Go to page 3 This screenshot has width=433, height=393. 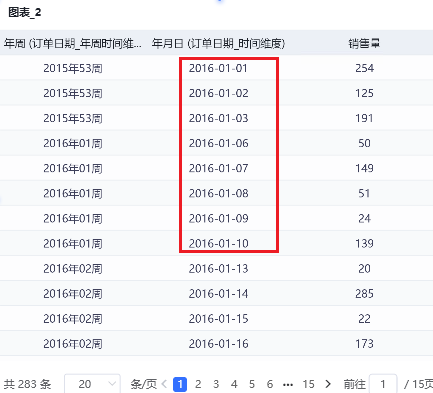coord(216,384)
